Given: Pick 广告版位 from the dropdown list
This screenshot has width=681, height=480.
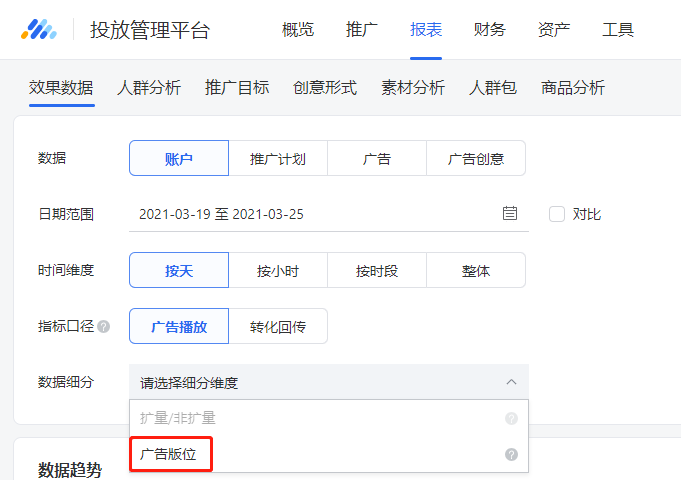Looking at the screenshot, I should (x=329, y=454).
